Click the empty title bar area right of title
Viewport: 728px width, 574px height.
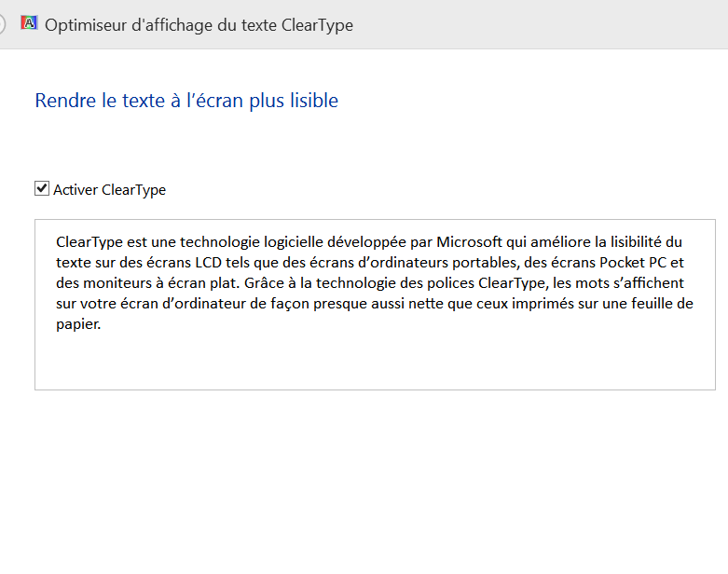(541, 25)
